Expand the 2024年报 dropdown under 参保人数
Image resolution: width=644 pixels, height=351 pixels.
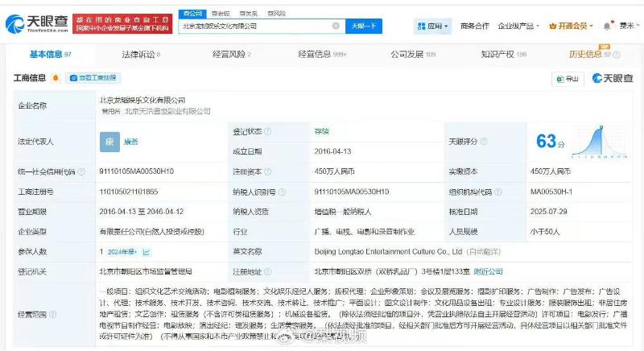point(119,251)
